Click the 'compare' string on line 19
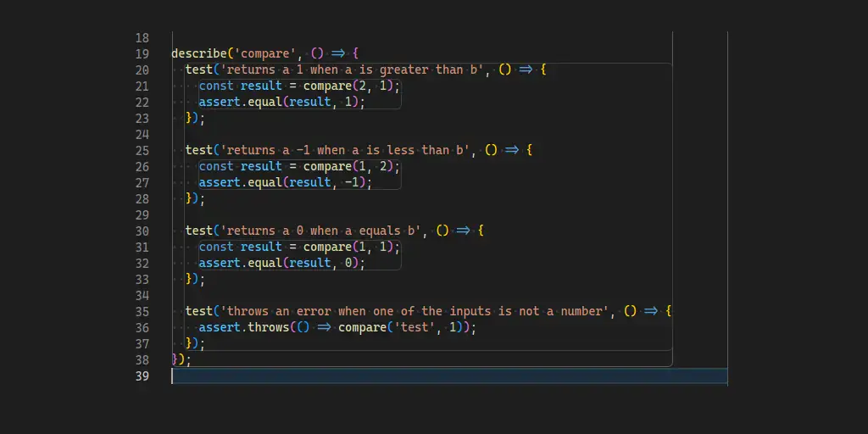The image size is (868, 434). pos(265,54)
